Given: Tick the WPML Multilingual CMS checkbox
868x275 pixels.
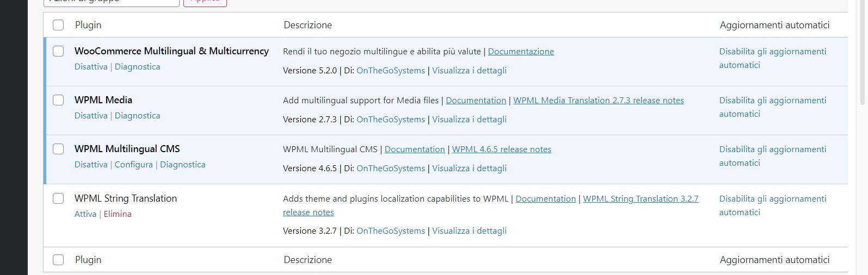Looking at the screenshot, I should point(58,149).
